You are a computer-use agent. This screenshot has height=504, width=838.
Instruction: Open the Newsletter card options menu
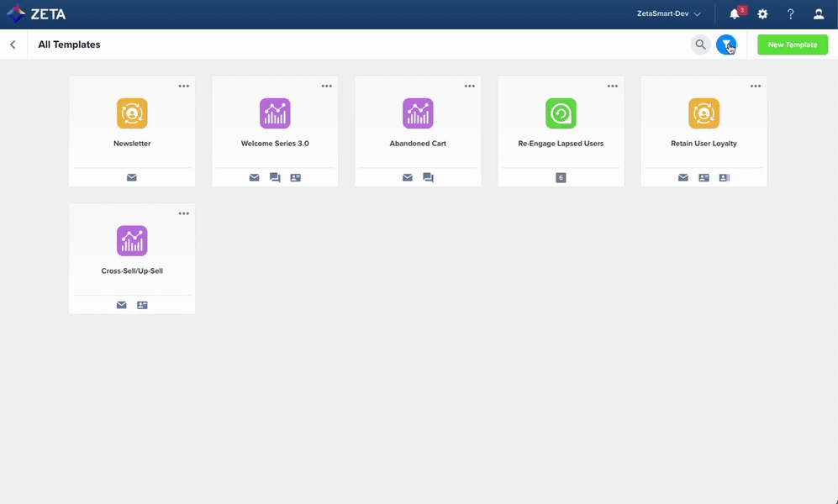coord(184,85)
